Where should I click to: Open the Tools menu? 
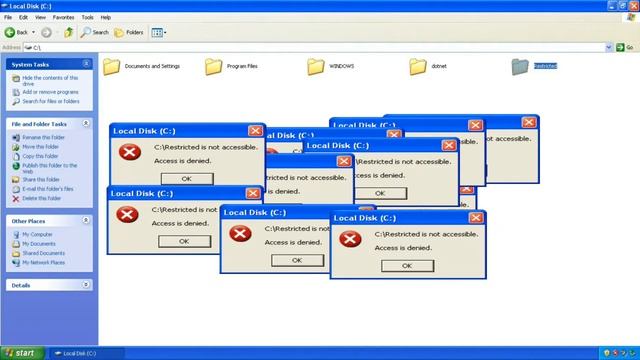(87, 18)
